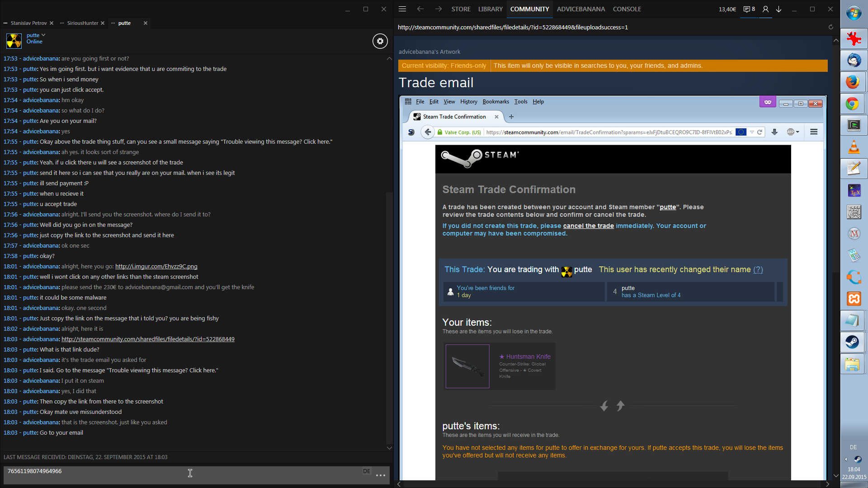
Task: Go back with Steam navigation arrow
Action: coord(420,9)
